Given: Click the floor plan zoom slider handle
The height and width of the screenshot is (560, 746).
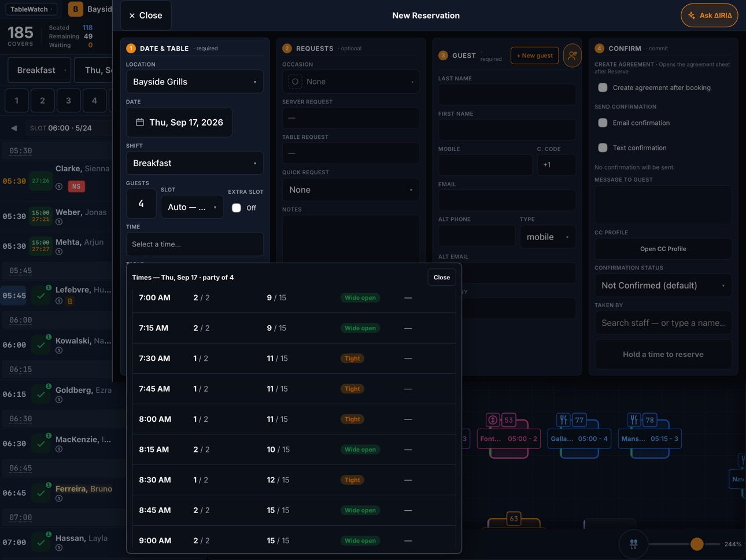Looking at the screenshot, I should [x=697, y=544].
